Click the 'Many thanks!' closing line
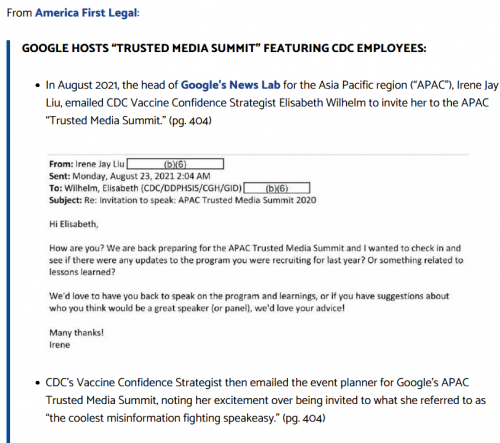Viewport: 500px width, 443px height. click(76, 333)
